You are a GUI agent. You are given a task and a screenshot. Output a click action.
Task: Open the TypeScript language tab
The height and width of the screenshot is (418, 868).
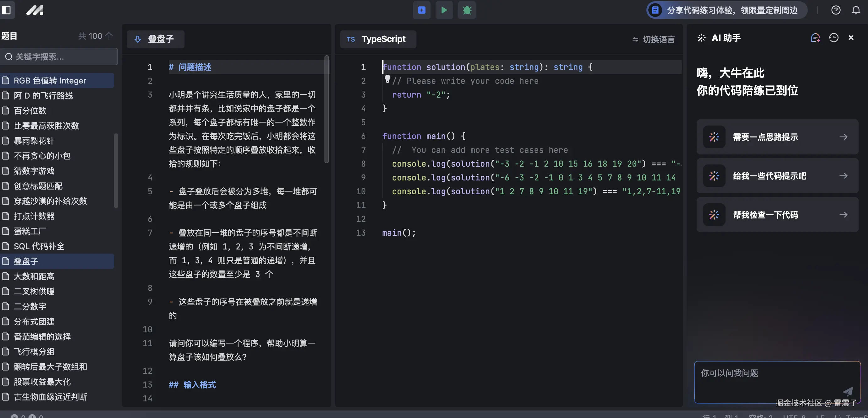[x=378, y=39]
